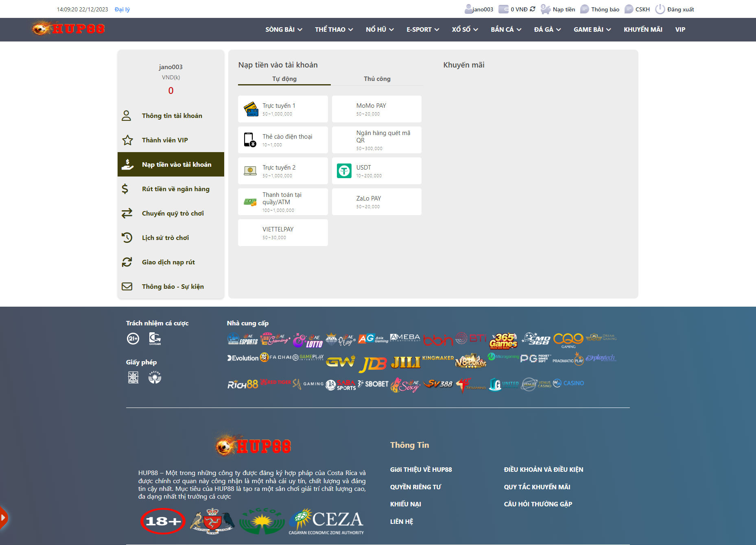The height and width of the screenshot is (545, 756).
Task: Open the LIÊN HỆ footer link
Action: pos(401,521)
